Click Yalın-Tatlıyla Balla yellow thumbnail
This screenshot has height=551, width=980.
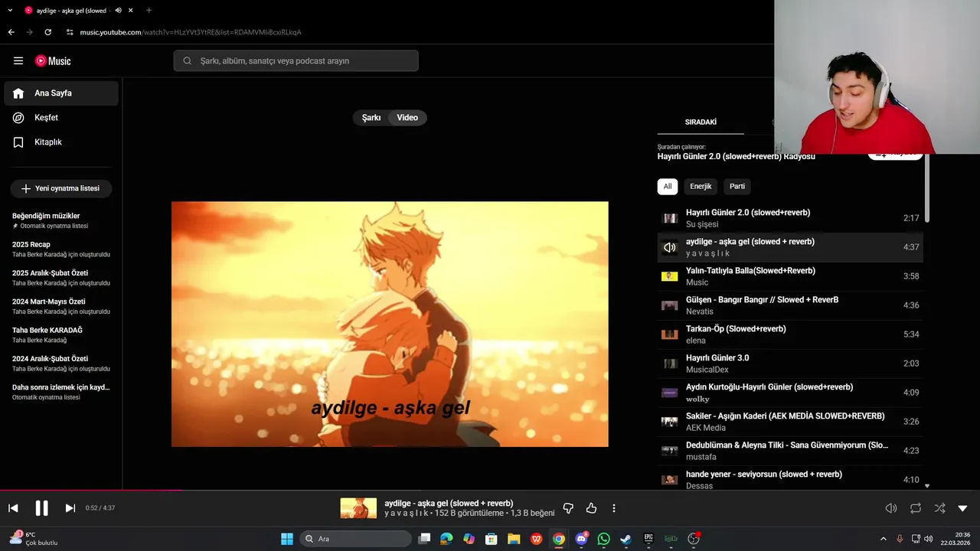pos(670,276)
